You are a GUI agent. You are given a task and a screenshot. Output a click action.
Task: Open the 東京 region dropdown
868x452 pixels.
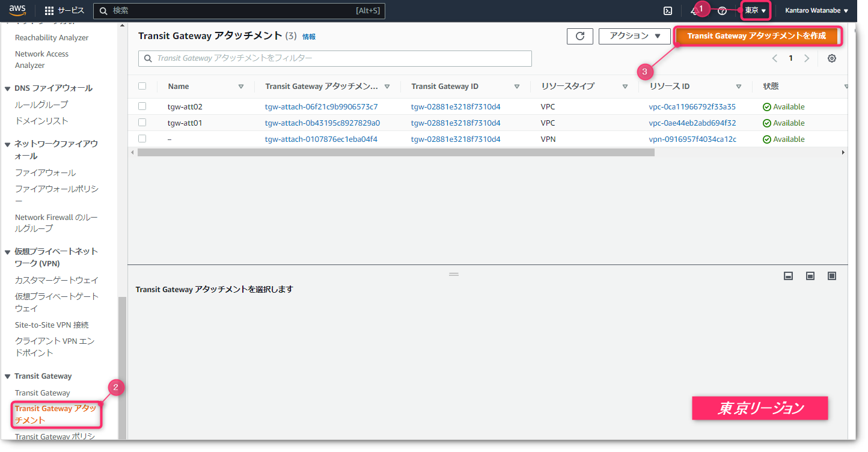click(x=756, y=11)
